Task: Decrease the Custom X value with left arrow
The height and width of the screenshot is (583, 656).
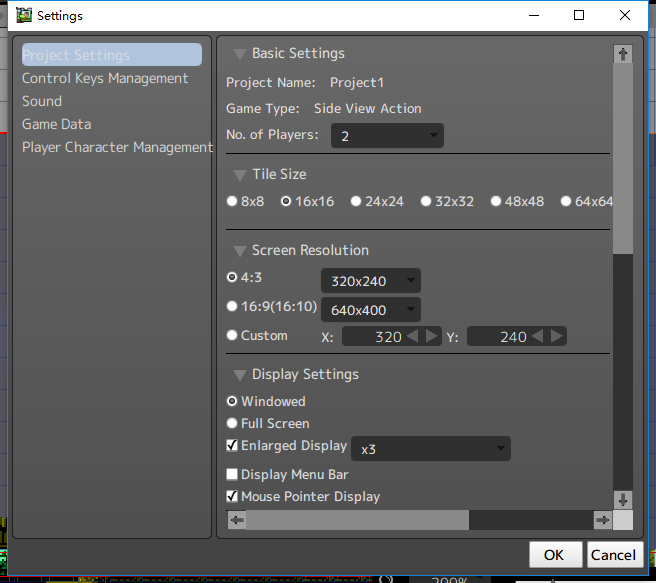Action: point(413,336)
